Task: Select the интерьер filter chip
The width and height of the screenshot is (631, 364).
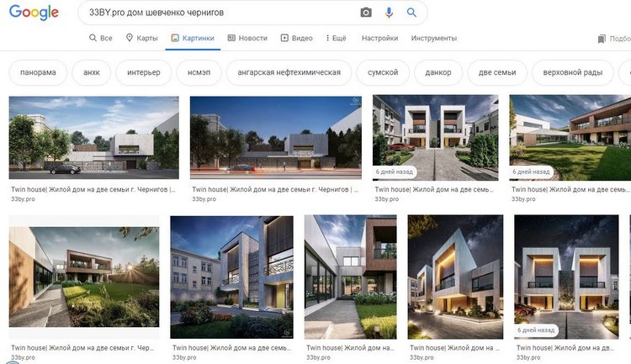Action: (144, 72)
